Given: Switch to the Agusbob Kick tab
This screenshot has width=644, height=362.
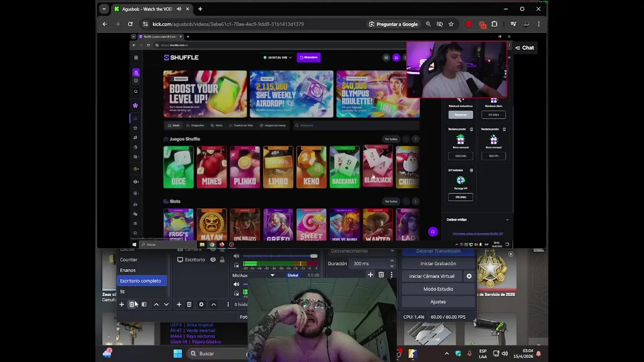Looking at the screenshot, I should [151, 9].
